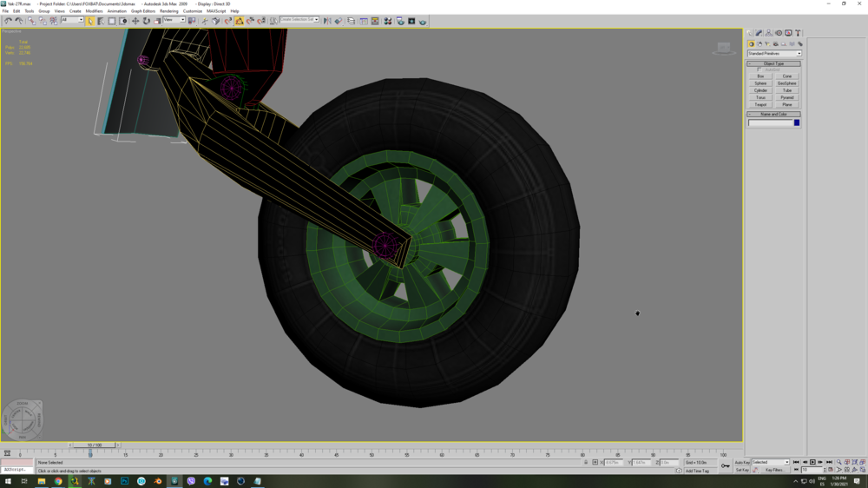
Task: Open the Modify panel tab icon
Action: (759, 33)
